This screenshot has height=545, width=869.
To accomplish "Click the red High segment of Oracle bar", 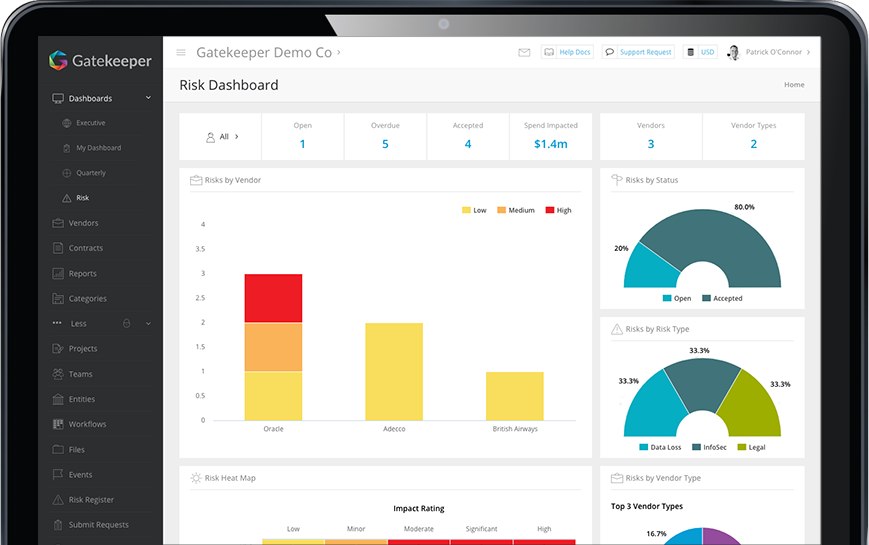I will tap(273, 298).
